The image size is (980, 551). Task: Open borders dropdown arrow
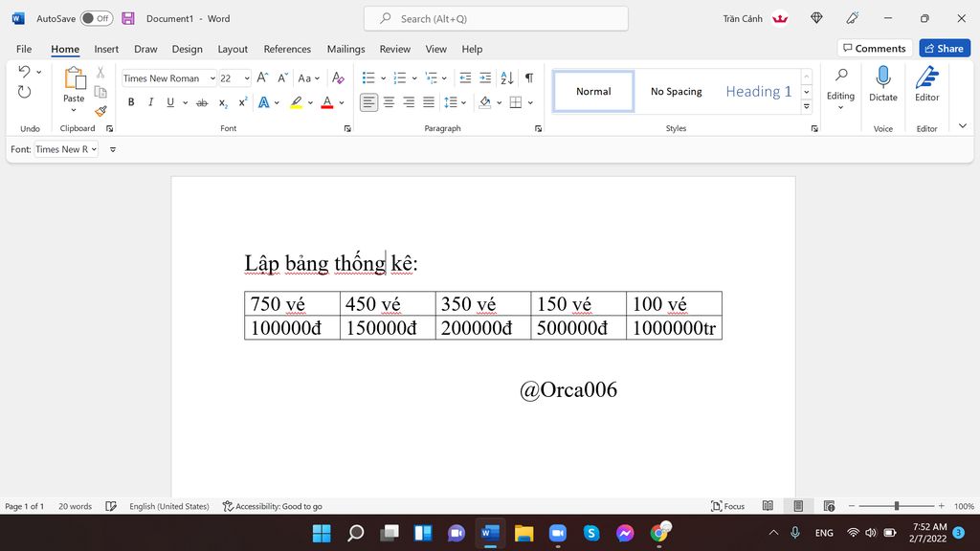[x=530, y=102]
